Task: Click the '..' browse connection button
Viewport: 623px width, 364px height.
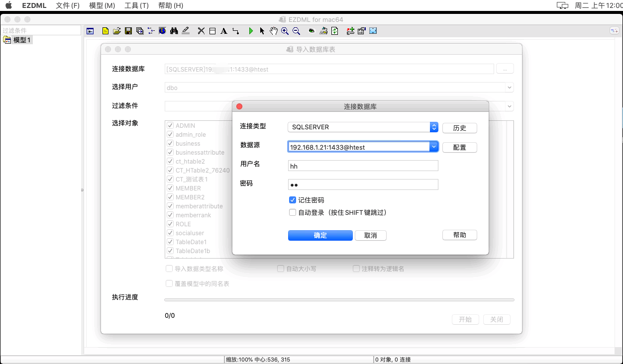Action: (x=505, y=69)
